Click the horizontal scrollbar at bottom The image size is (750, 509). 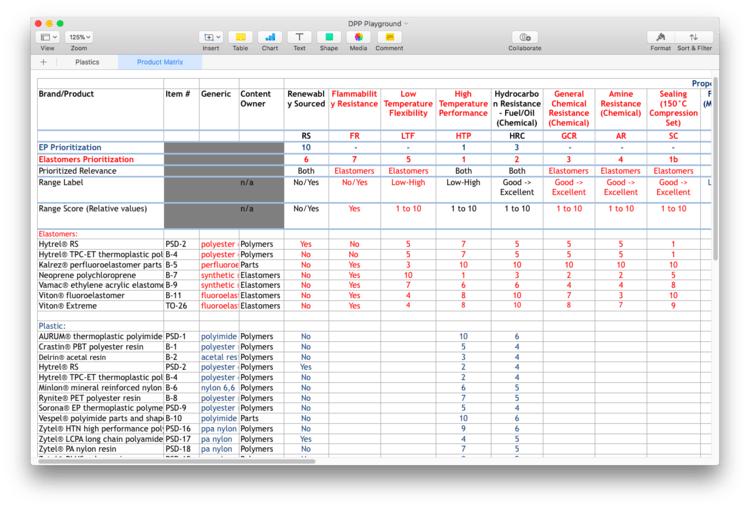(x=177, y=461)
